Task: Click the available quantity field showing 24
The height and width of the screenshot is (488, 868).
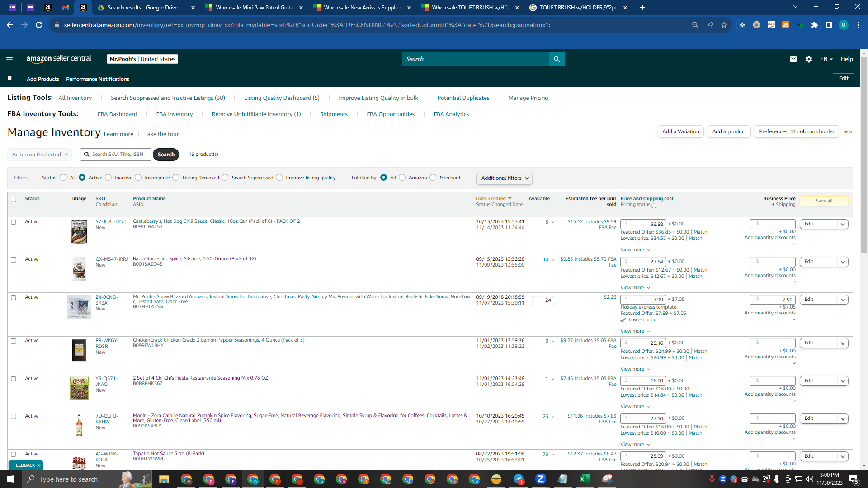Action: pos(543,300)
